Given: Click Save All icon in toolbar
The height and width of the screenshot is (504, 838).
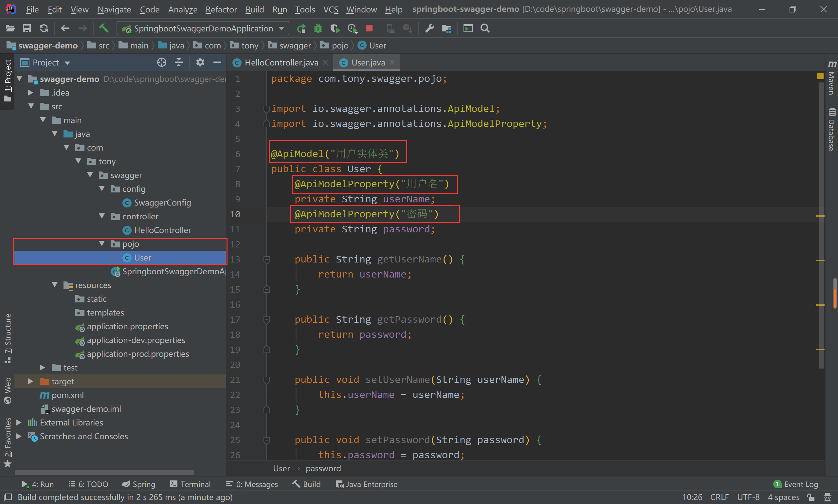Looking at the screenshot, I should (x=27, y=28).
